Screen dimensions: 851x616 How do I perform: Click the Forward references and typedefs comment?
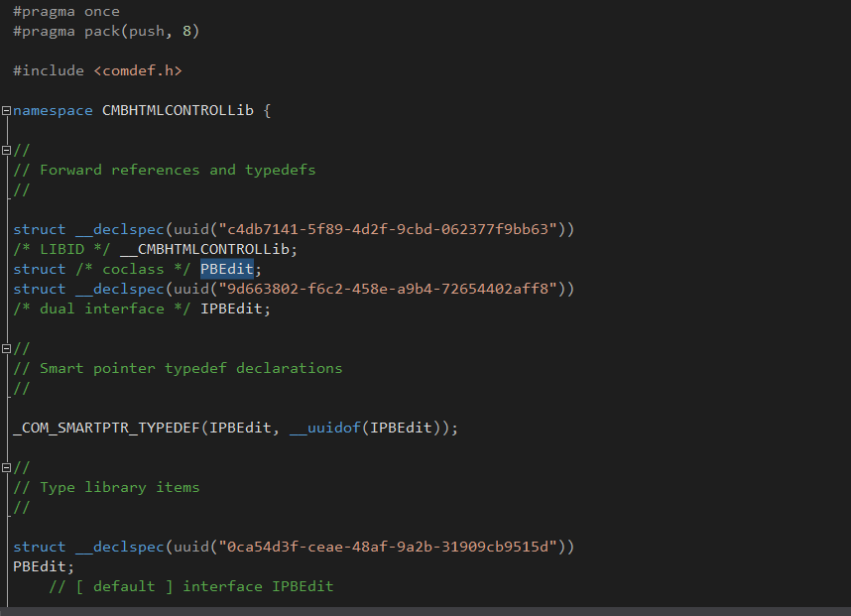pos(164,170)
